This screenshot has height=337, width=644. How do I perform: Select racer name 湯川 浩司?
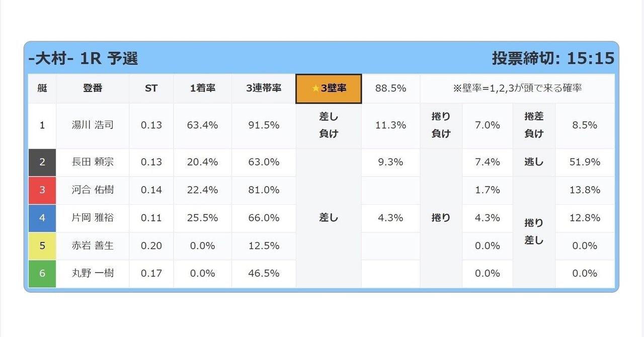click(x=93, y=125)
